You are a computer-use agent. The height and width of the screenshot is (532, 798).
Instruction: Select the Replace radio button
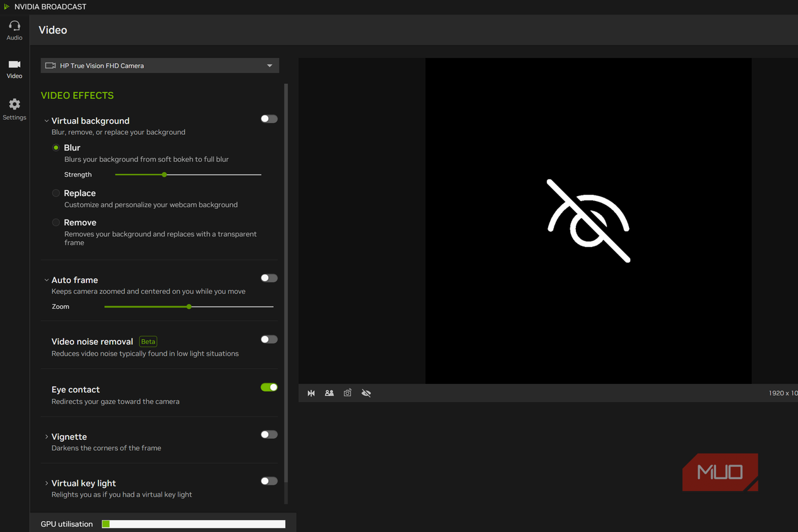pos(56,193)
